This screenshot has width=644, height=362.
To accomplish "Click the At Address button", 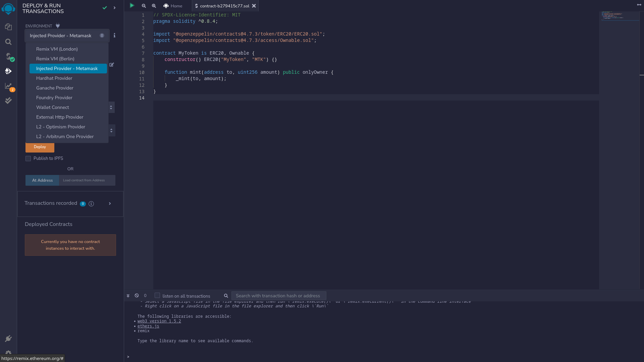I will click(42, 180).
